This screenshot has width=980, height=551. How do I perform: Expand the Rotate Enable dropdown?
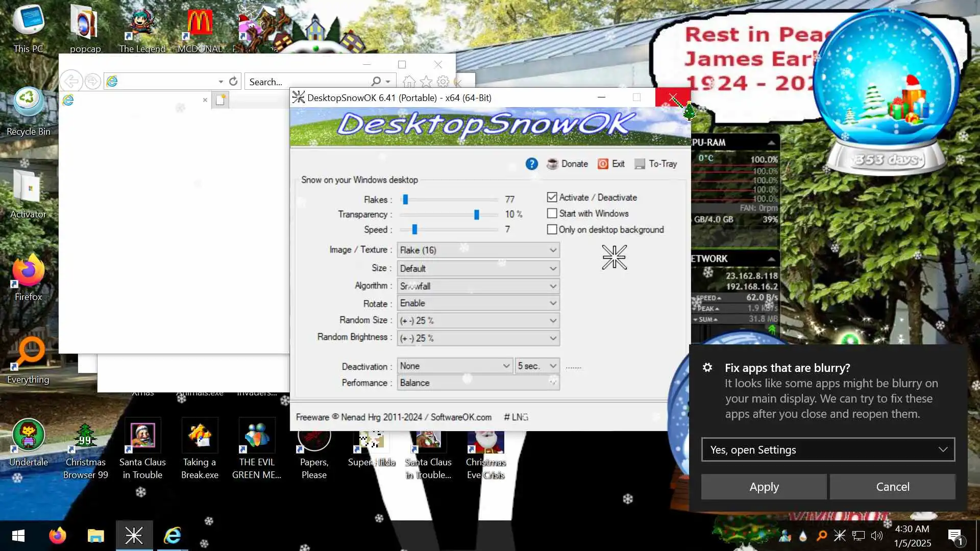478,303
